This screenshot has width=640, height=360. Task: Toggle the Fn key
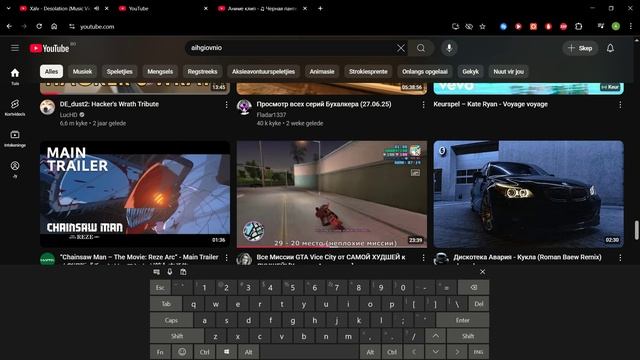pyautogui.click(x=160, y=352)
